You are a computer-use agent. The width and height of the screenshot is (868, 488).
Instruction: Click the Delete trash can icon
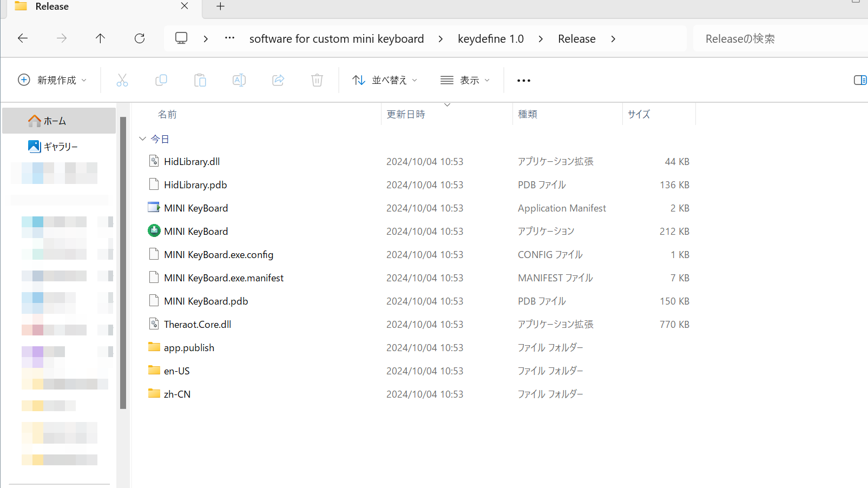(x=317, y=80)
